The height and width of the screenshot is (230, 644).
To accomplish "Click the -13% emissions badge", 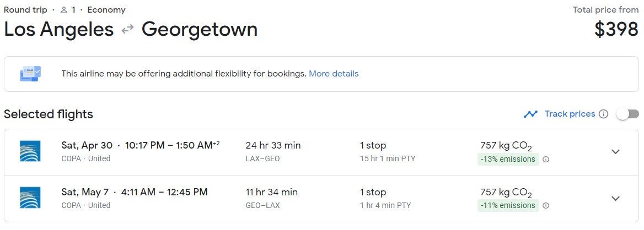I will coord(508,160).
